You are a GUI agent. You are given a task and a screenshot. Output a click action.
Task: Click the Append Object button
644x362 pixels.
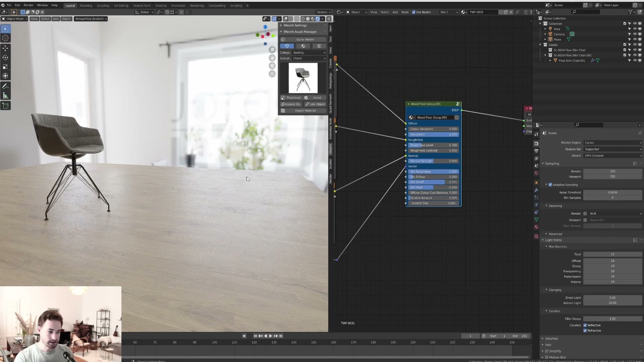click(x=291, y=104)
